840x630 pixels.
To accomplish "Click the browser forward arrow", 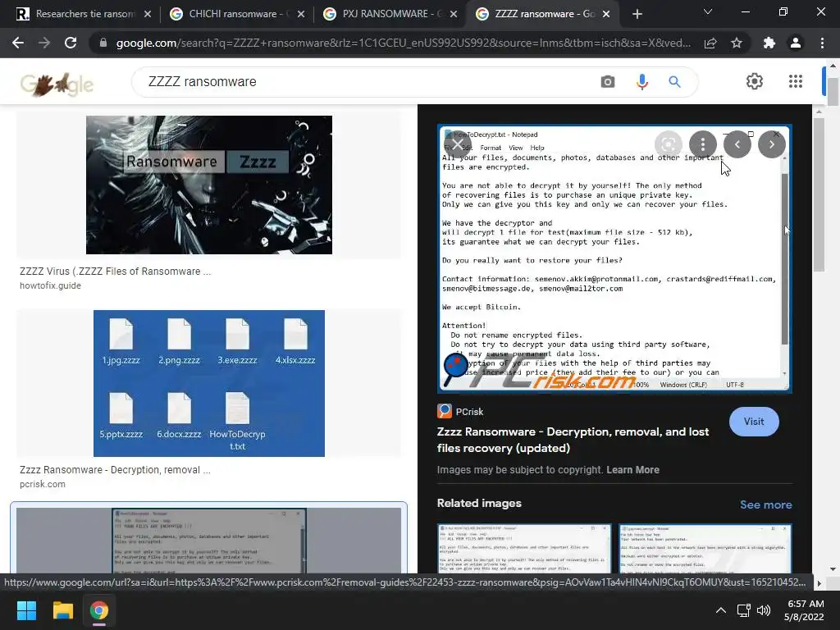I will click(44, 43).
